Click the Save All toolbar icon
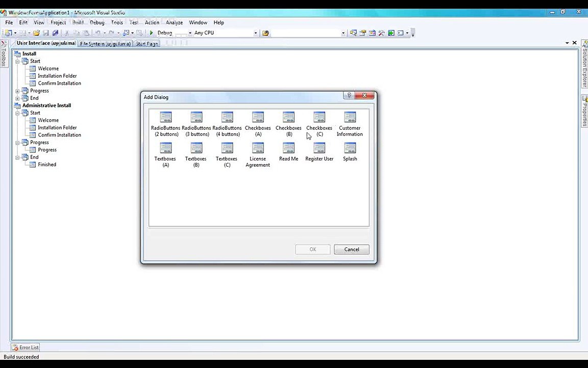The width and height of the screenshot is (588, 368). coord(55,33)
